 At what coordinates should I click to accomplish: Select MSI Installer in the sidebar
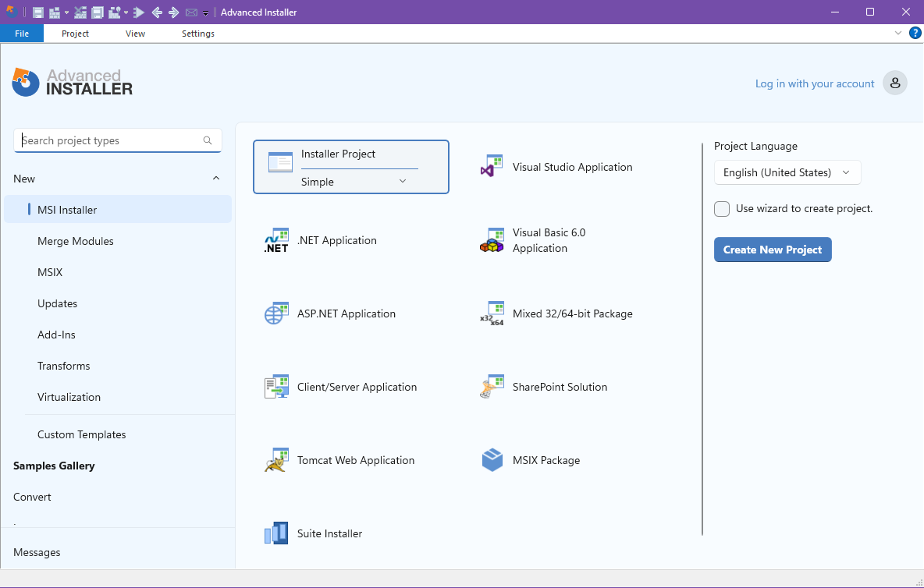118,210
